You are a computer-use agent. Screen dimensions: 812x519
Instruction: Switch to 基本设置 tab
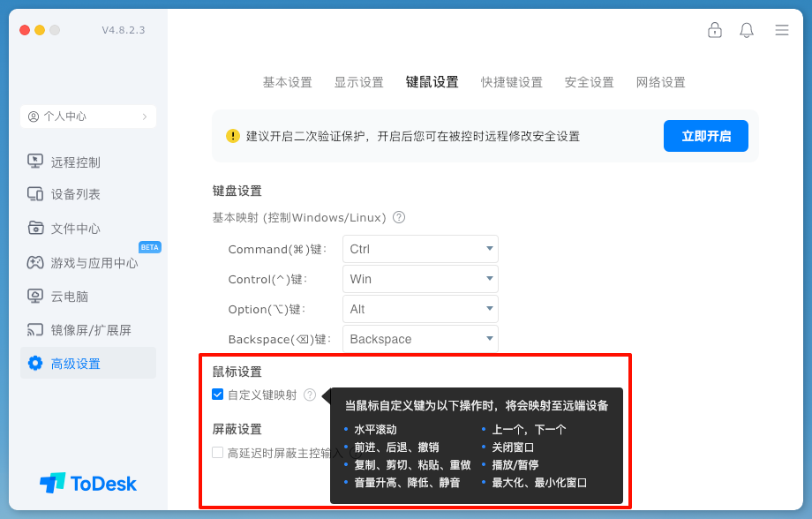point(287,82)
